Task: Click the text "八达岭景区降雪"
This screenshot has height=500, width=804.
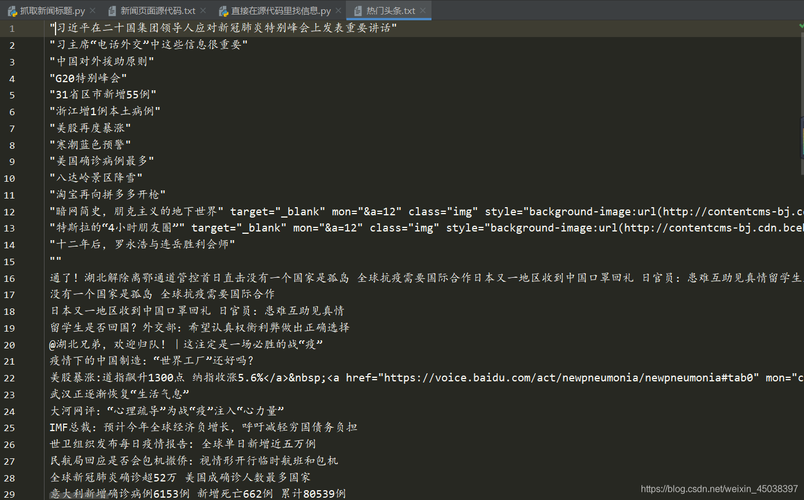Action: coord(96,177)
